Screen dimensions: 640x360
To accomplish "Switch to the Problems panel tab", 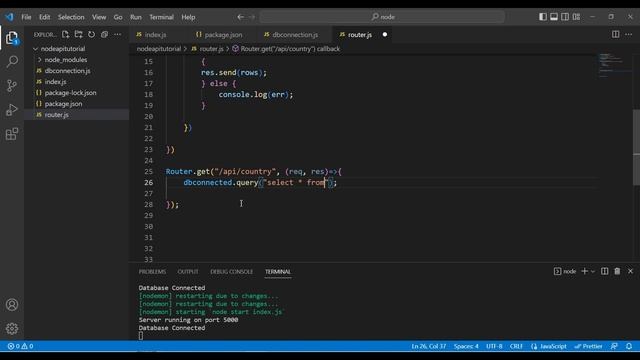I will pyautogui.click(x=152, y=271).
